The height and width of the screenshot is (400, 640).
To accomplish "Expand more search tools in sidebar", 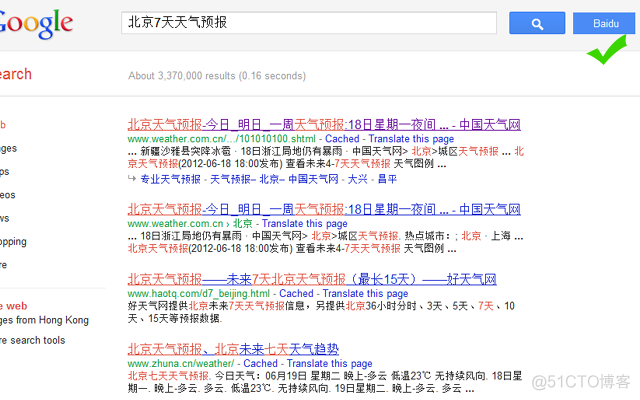I will tap(33, 341).
